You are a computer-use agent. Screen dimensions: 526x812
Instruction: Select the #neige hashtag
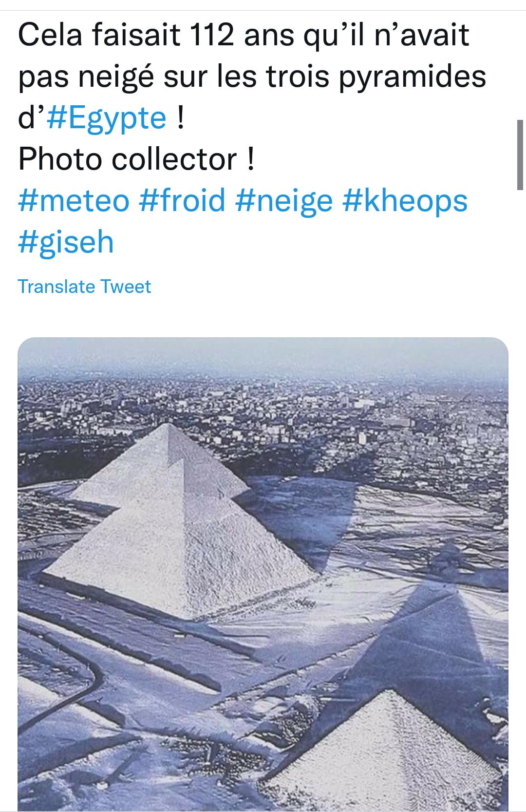pyautogui.click(x=284, y=200)
